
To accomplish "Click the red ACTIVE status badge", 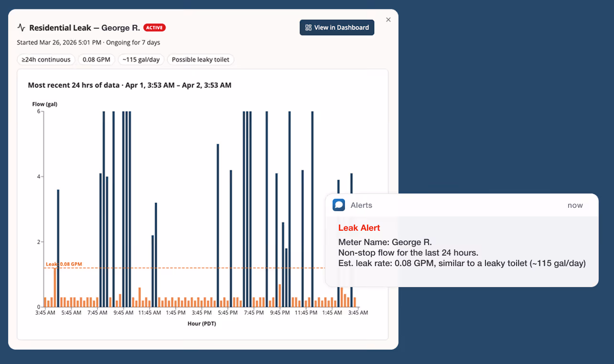I will [154, 28].
